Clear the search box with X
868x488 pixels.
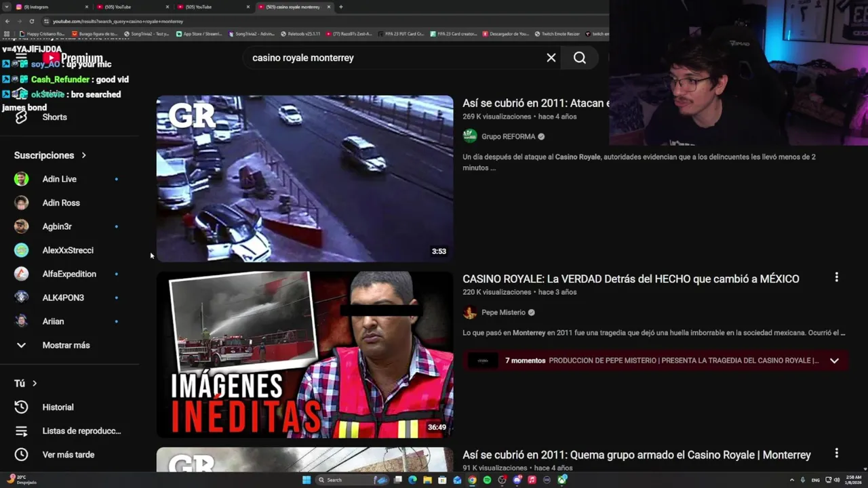[x=551, y=58]
